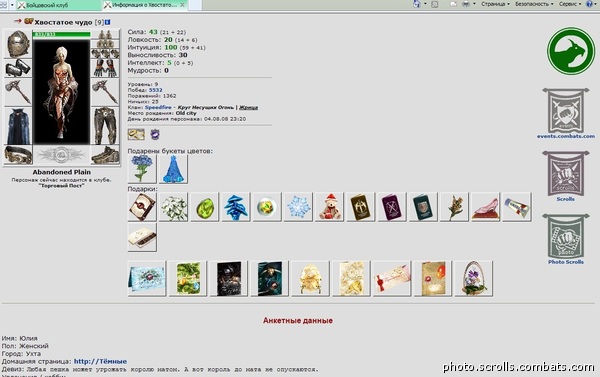
Task: Click the read mail toolbar icon
Action: (453, 4)
